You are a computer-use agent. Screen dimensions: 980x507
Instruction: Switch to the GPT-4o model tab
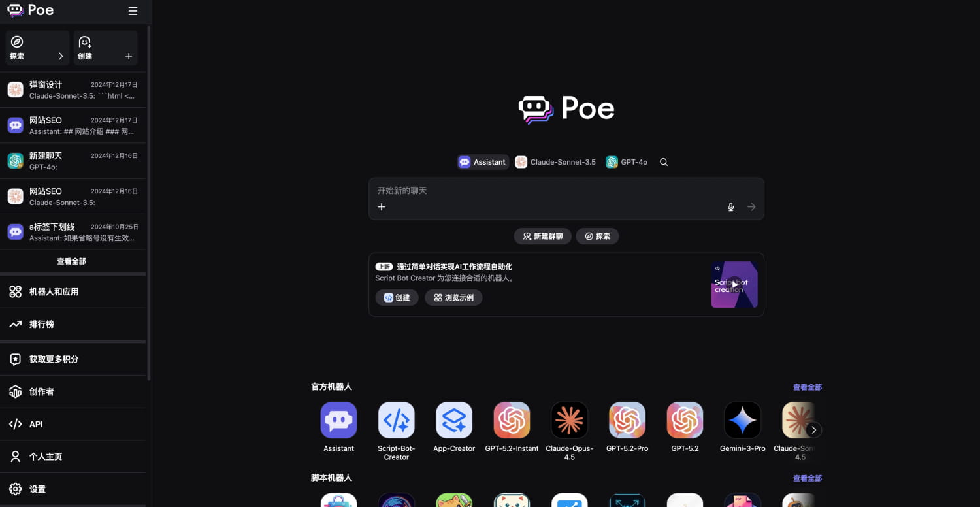[x=626, y=161]
